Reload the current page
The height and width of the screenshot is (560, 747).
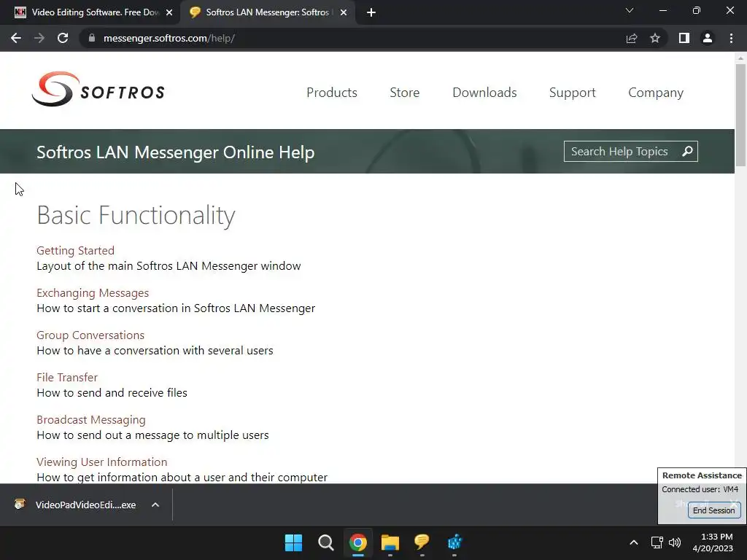pos(63,38)
